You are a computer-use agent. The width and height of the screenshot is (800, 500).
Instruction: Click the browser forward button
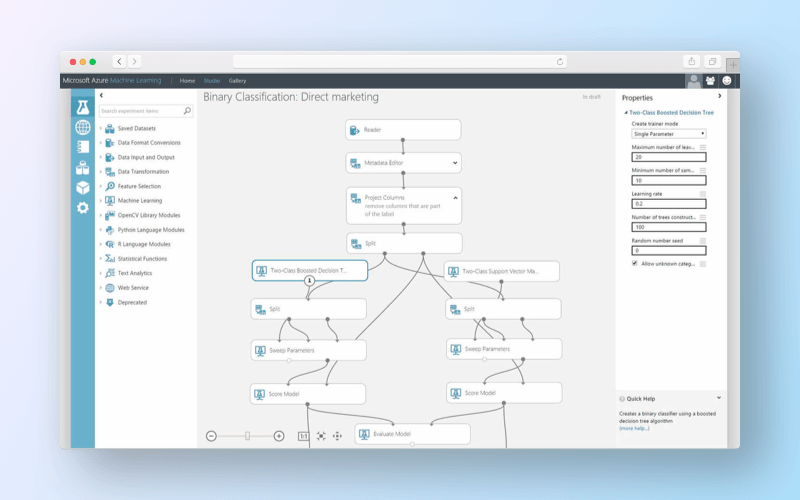(x=134, y=62)
